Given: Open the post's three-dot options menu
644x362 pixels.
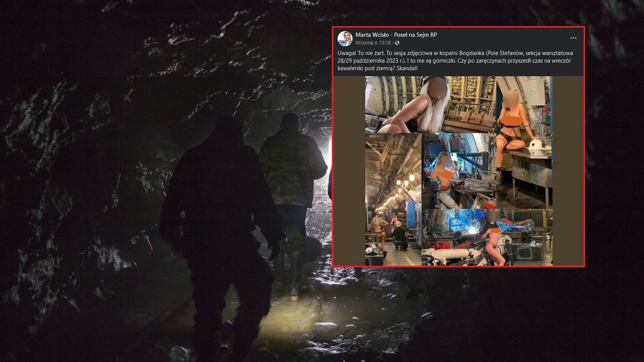Looking at the screenshot, I should pyautogui.click(x=573, y=38).
